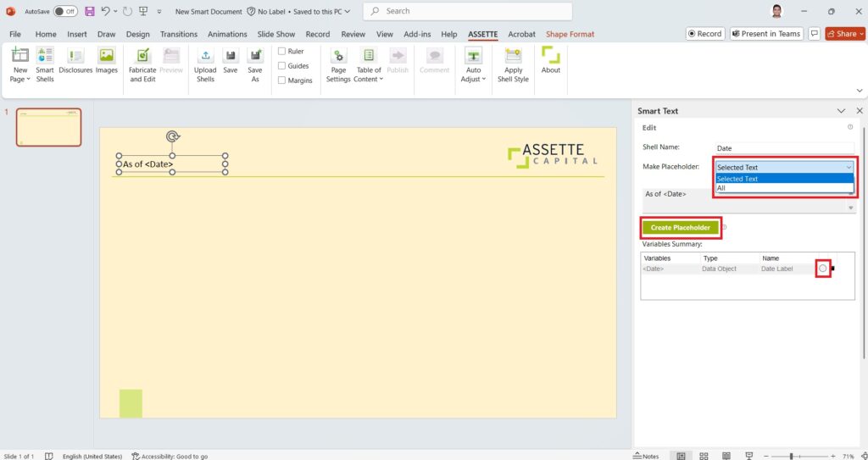Collapse the ribbon with the chevron

[860, 91]
